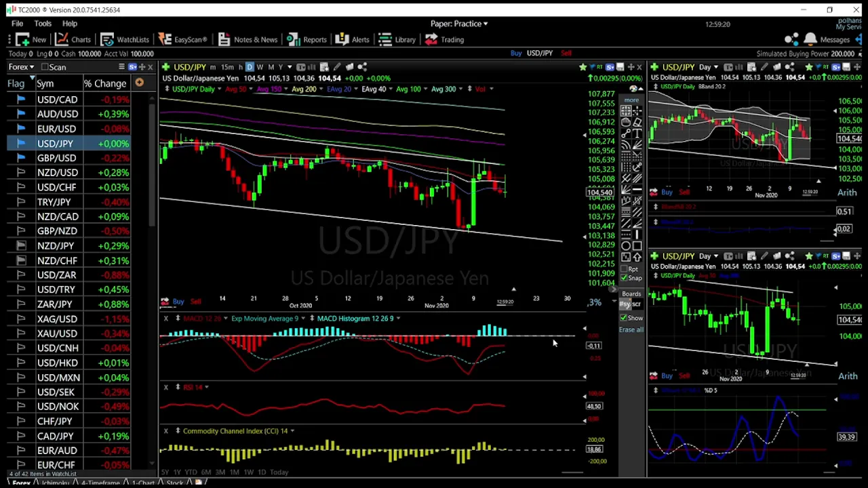Select the up arrow drawing tool
868x488 pixels.
point(637,256)
